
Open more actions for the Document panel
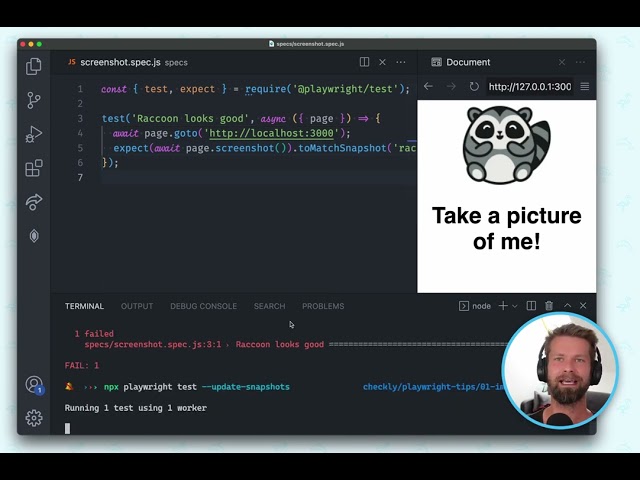tap(580, 62)
